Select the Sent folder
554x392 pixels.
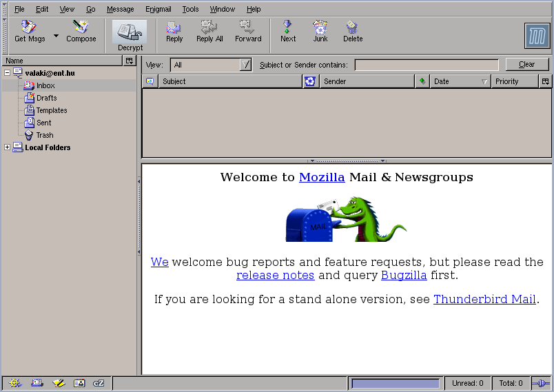[x=43, y=123]
